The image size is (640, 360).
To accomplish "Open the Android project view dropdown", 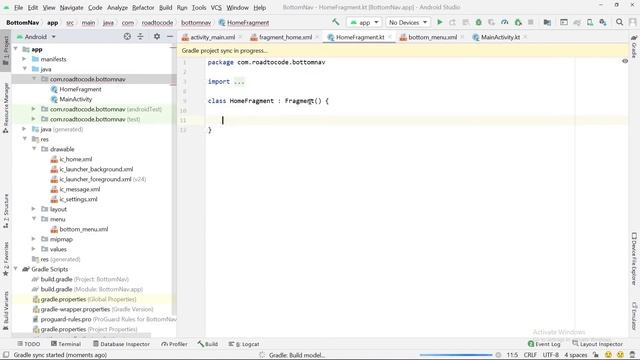I will coord(36,37).
